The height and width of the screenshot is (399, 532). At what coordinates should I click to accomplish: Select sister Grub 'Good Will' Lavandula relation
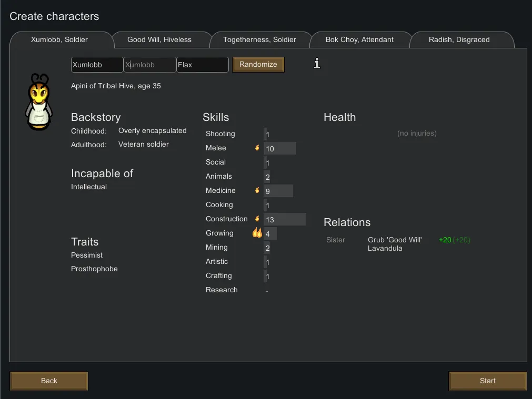tap(395, 244)
